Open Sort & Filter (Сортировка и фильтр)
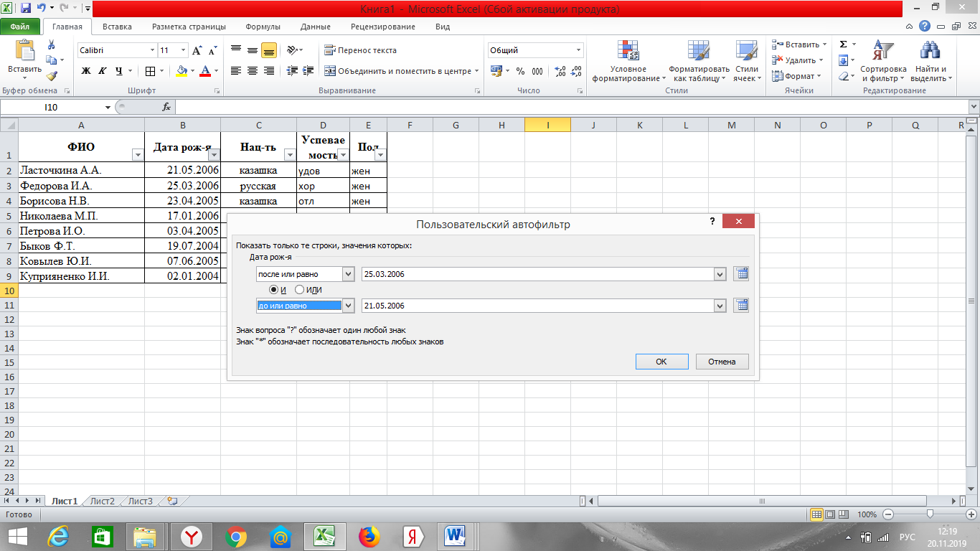Screen dimensions: 980x551 click(883, 62)
